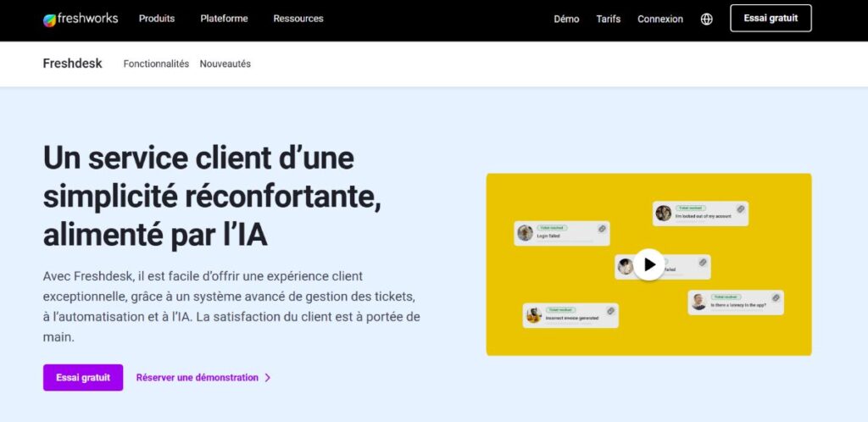Viewport: 868px width, 422px height.
Task: Expand the Produits menu
Action: click(x=157, y=19)
